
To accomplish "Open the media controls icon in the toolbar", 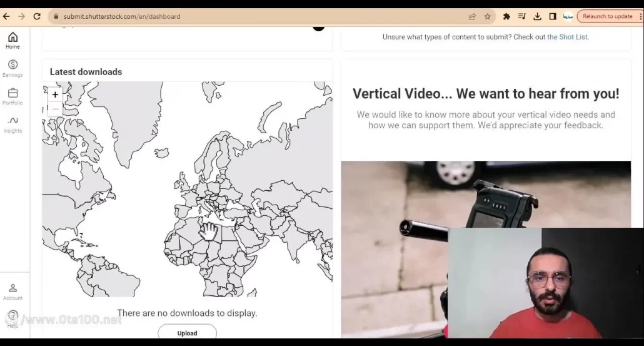I will (522, 16).
